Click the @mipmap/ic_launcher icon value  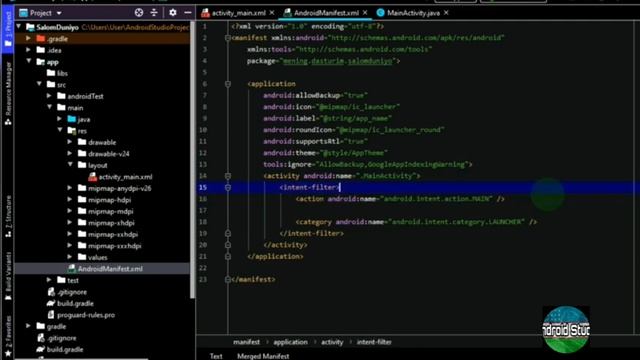pos(357,107)
